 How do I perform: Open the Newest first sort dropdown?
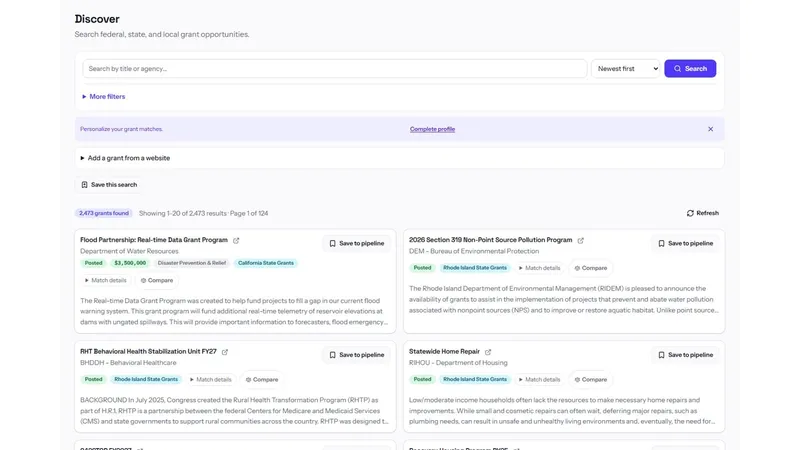click(x=626, y=68)
